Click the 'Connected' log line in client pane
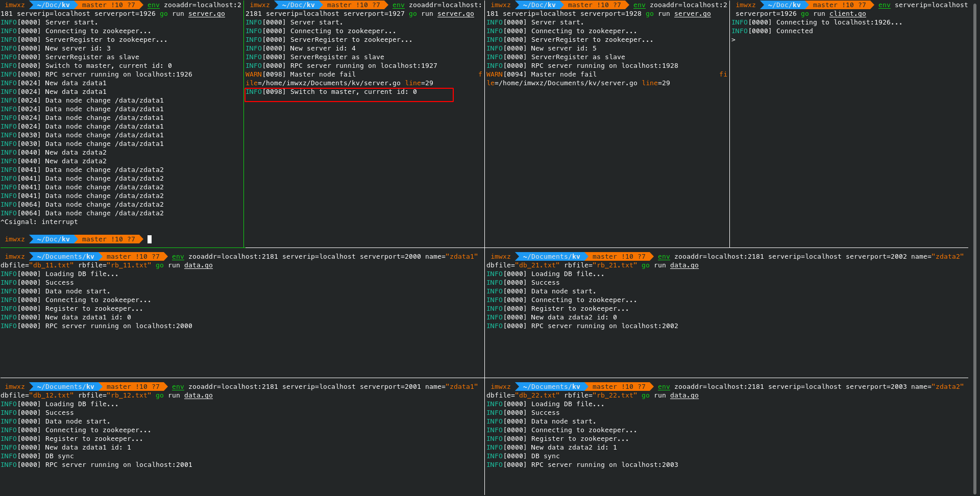This screenshot has width=980, height=496. 772,31
